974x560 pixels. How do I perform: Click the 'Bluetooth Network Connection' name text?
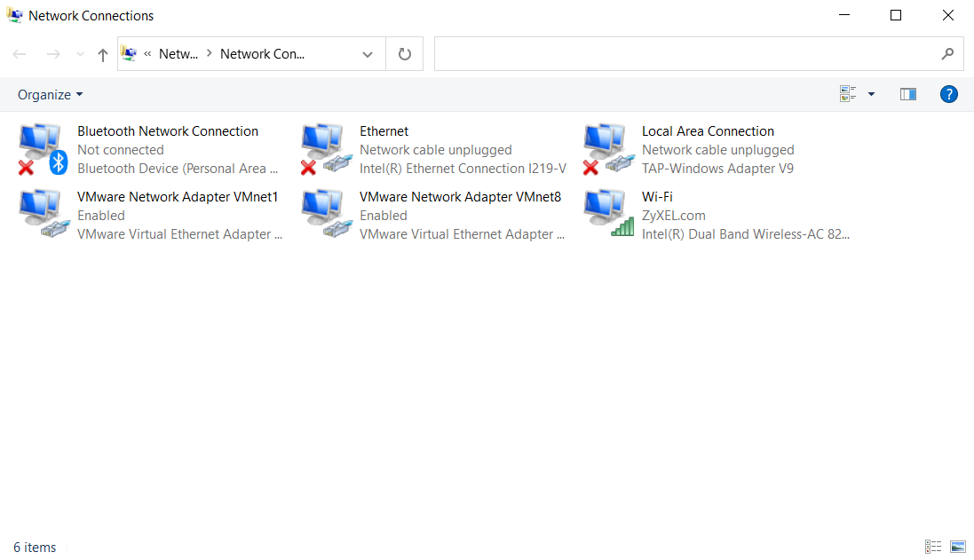168,131
